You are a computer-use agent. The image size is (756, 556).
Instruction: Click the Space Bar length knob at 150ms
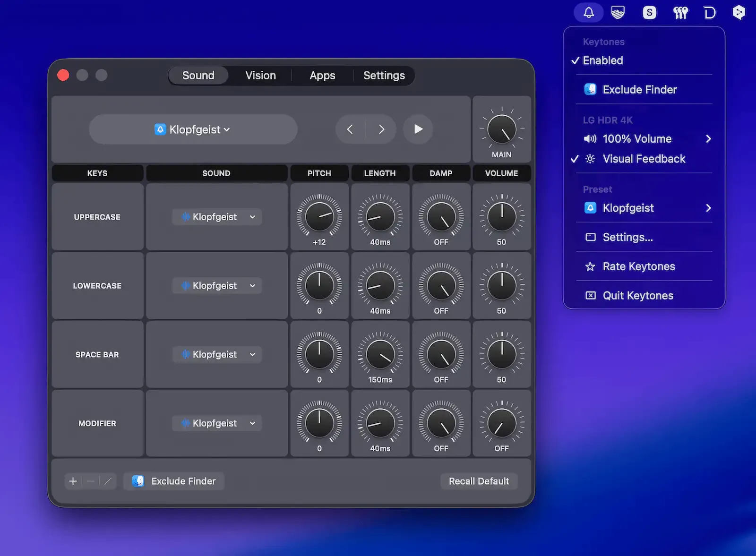[x=380, y=354]
